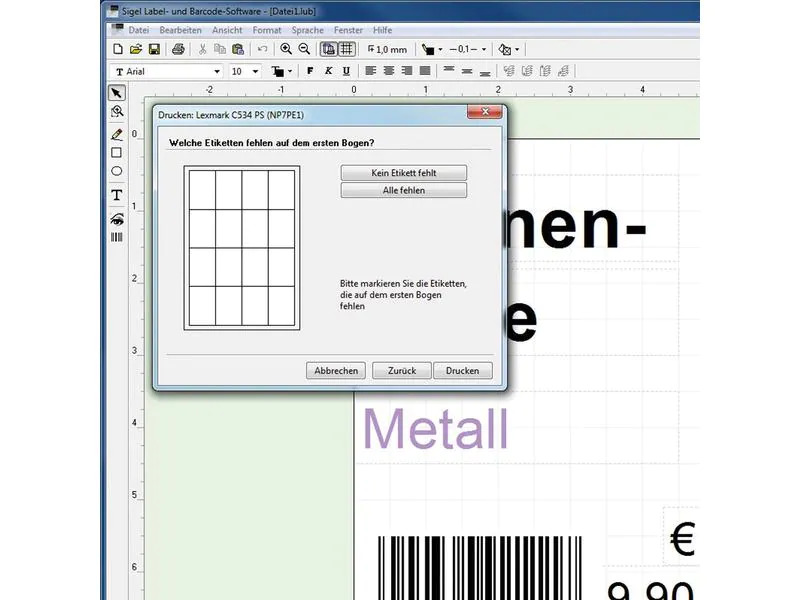Image resolution: width=800 pixels, height=600 pixels.
Task: Select the barcode tool
Action: coord(117,237)
